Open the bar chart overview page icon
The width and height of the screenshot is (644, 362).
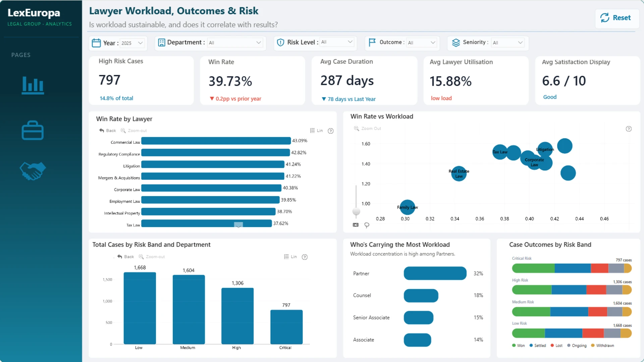(33, 85)
